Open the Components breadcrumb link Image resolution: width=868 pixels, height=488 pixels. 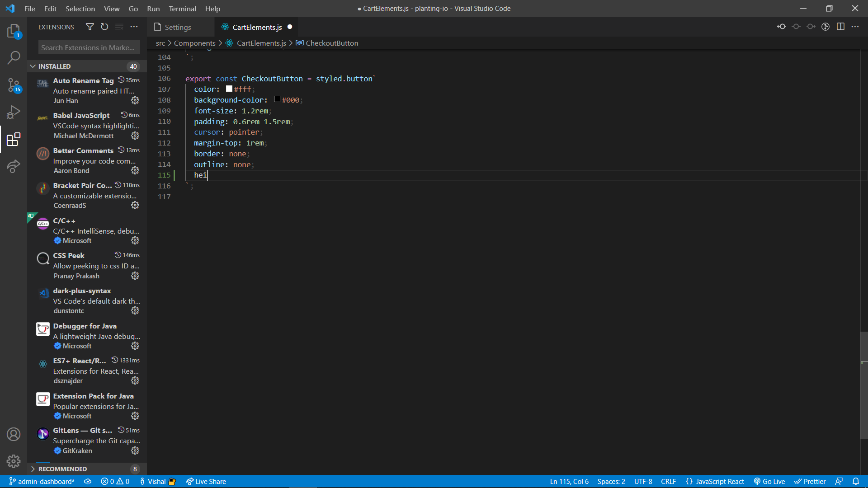194,43
